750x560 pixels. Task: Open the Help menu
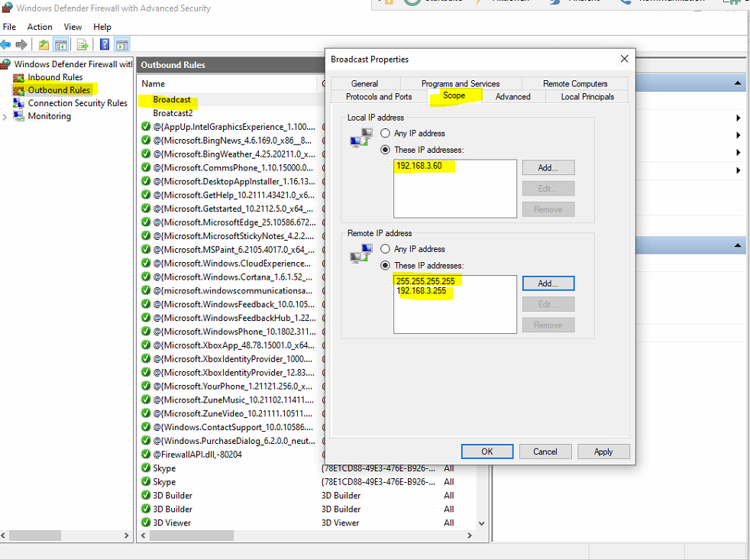point(102,27)
